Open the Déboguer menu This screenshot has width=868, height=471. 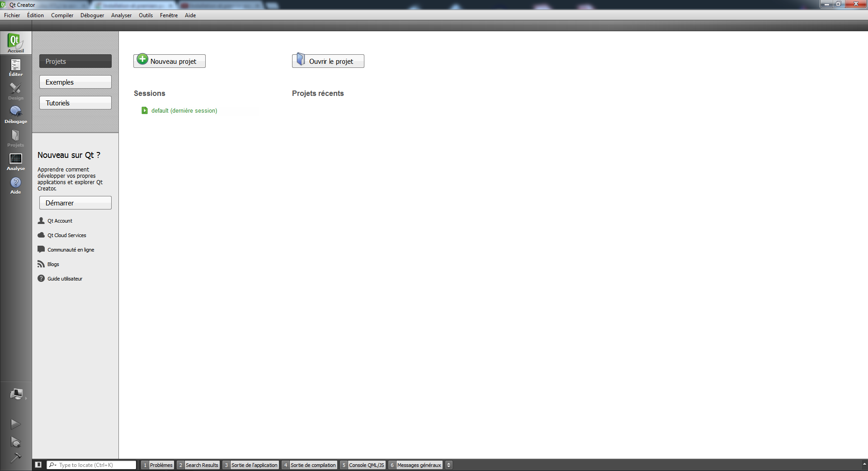(92, 15)
